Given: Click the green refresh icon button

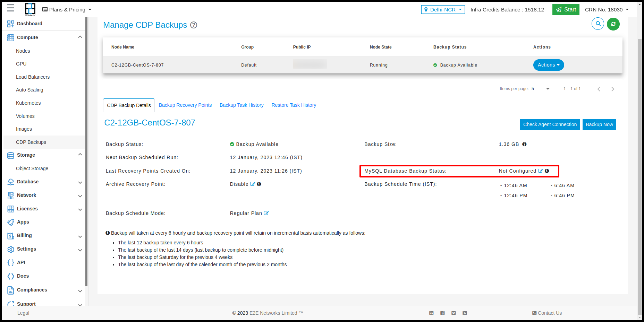Looking at the screenshot, I should tap(613, 24).
